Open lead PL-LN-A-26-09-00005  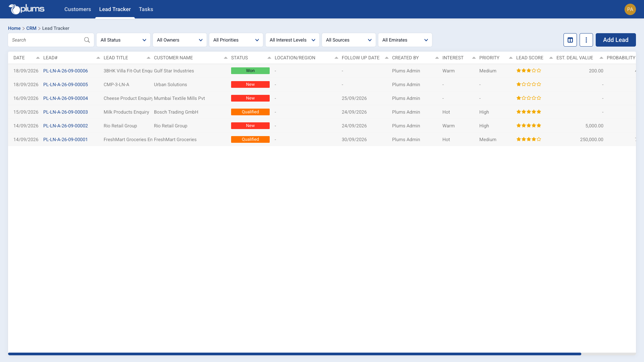[x=65, y=84]
